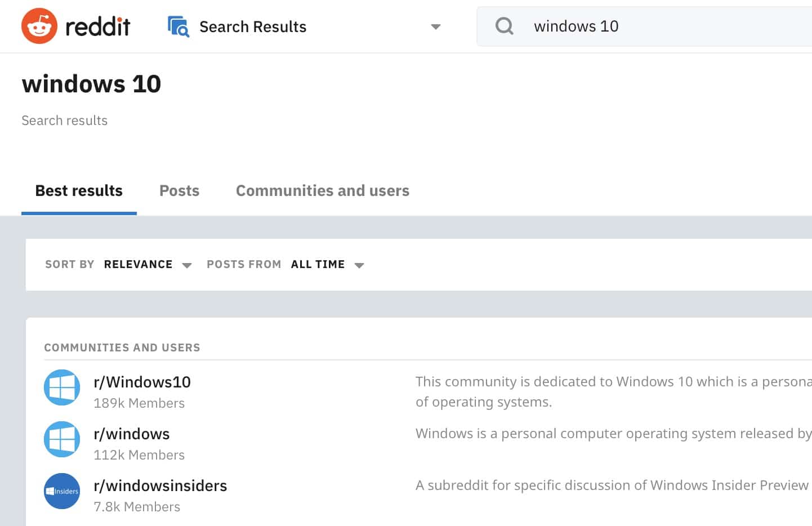
Task: Click the Search results subtitle text
Action: pos(64,121)
